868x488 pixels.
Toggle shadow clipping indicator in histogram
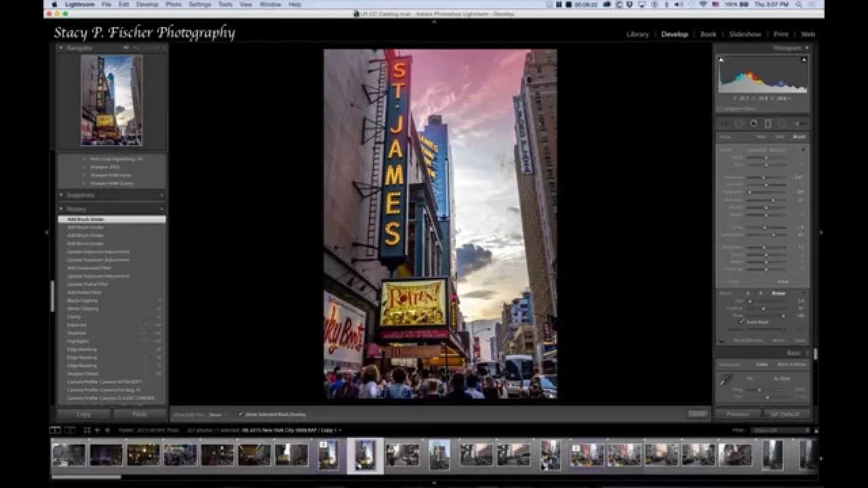721,60
